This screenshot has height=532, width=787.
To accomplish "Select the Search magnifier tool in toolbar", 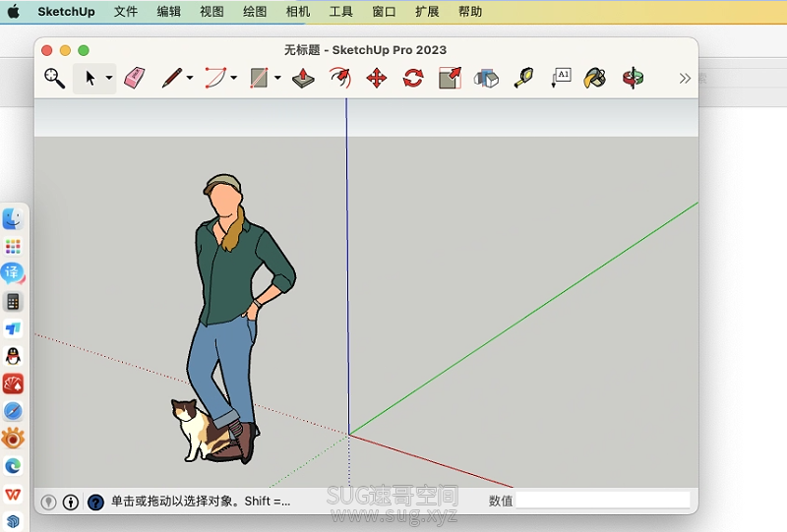I will tap(54, 79).
